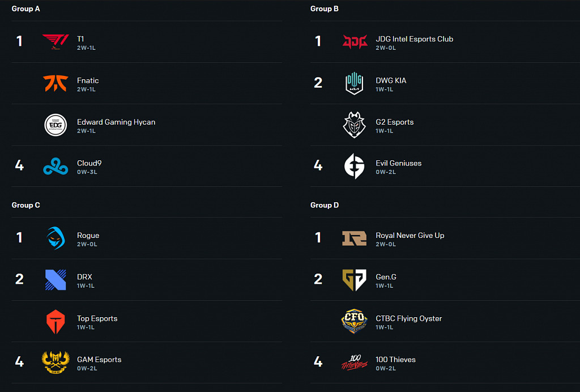The width and height of the screenshot is (580, 392).
Task: Click the T1 team logo
Action: 56,42
